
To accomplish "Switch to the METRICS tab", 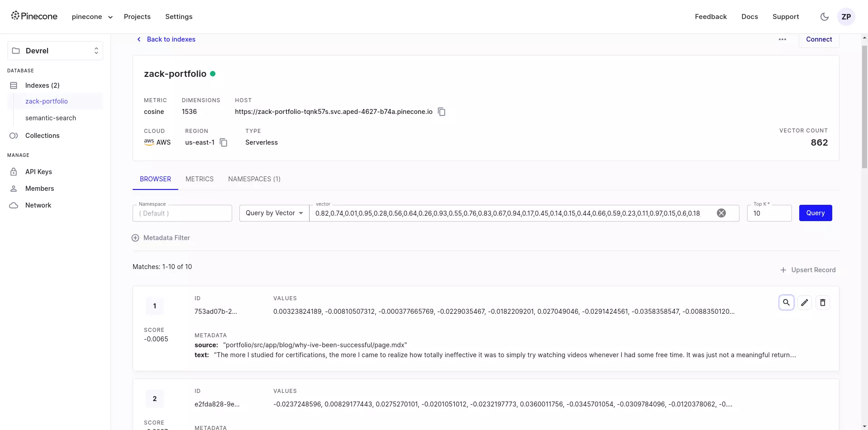I will tap(199, 179).
